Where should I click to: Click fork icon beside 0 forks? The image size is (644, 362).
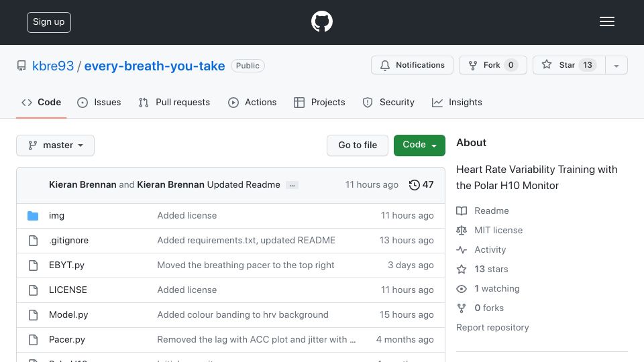tap(462, 308)
